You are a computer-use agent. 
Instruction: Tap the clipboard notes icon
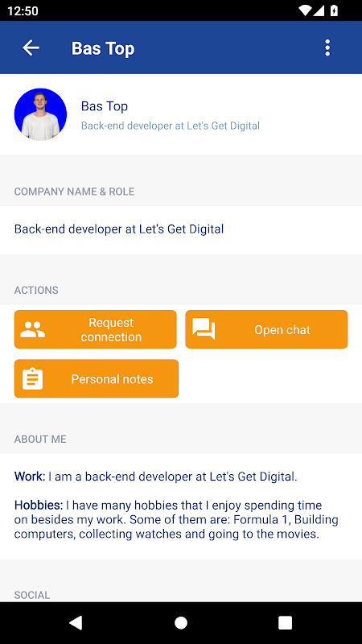[32, 378]
